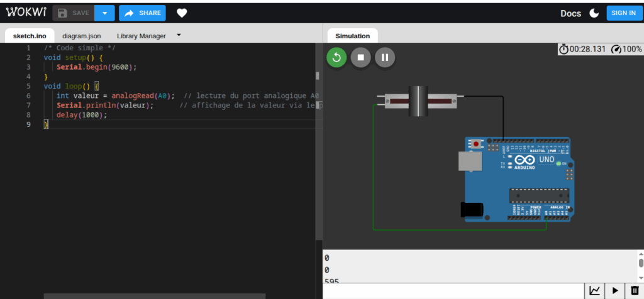The image size is (644, 299).
Task: Open the serial plotter chart icon
Action: [594, 291]
